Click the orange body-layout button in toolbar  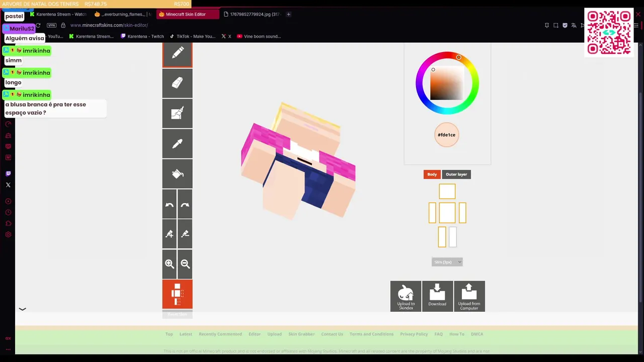pos(177,294)
